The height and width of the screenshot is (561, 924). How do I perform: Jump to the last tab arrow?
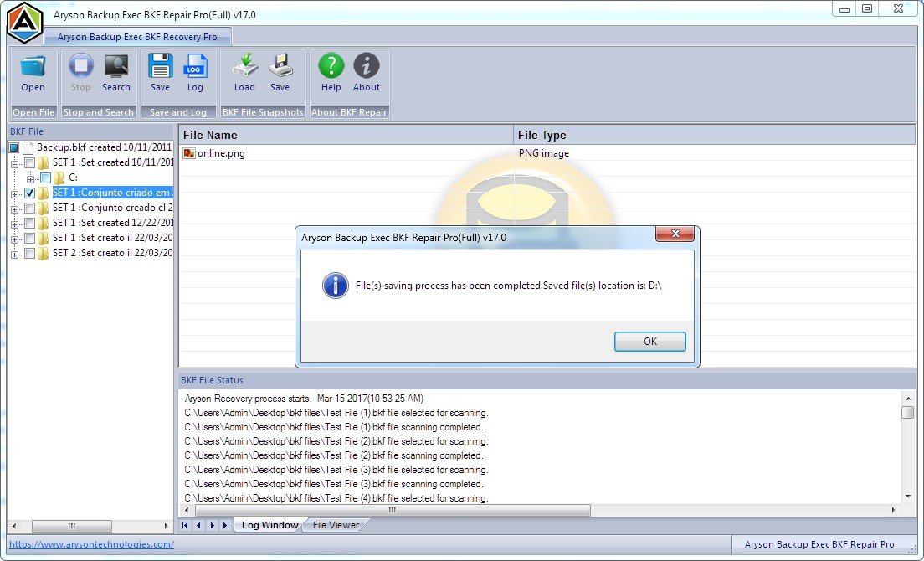226,525
